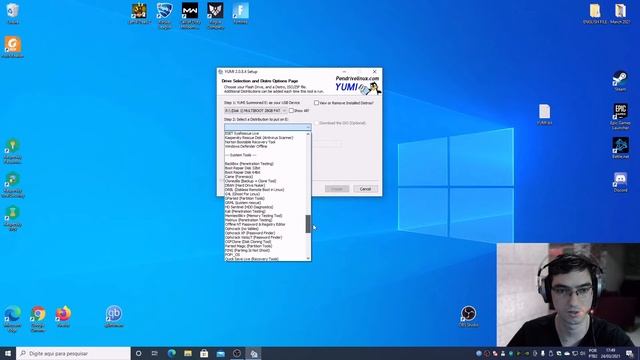This screenshot has height=360, width=640.
Task: Pick DBAN (Hard Drive Nuker)
Action: [x=245, y=185]
